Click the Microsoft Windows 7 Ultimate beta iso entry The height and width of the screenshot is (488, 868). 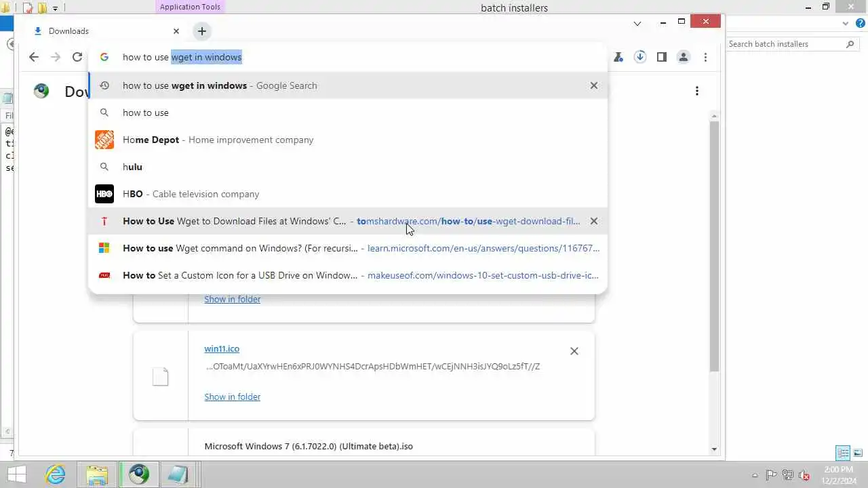[x=309, y=446]
